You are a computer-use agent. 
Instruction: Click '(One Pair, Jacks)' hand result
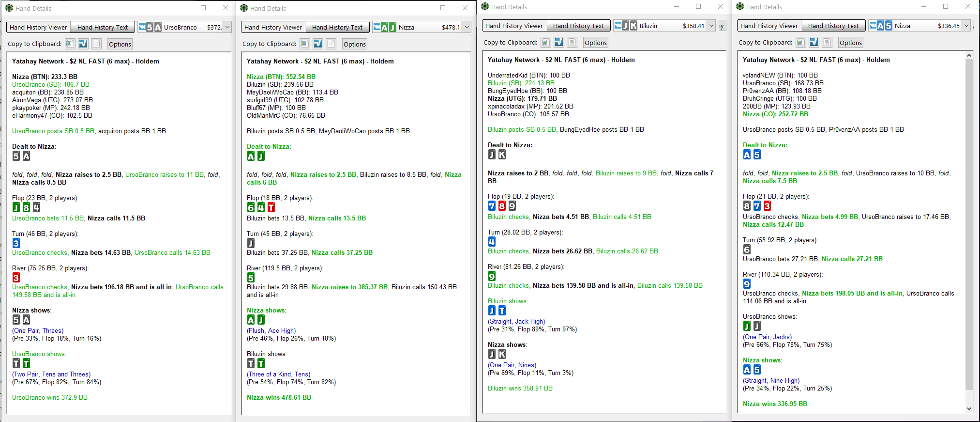(x=768, y=337)
